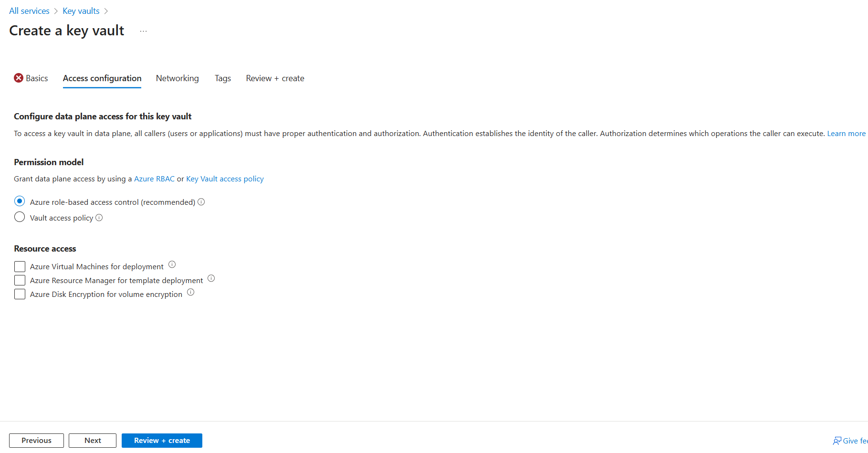Click info icon next to Vault access policy
Viewport: 868px width, 453px height.
99,218
